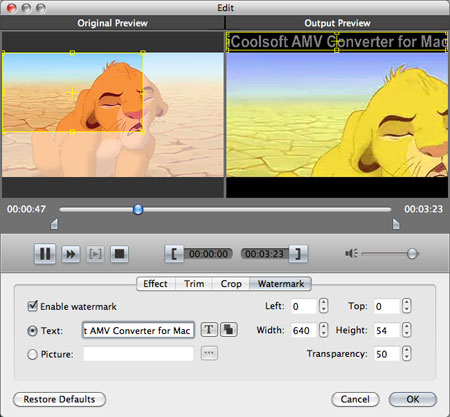Screen dimensions: 450x417
Task: Click the watermark text overlay in Output Preview
Action: (x=337, y=42)
